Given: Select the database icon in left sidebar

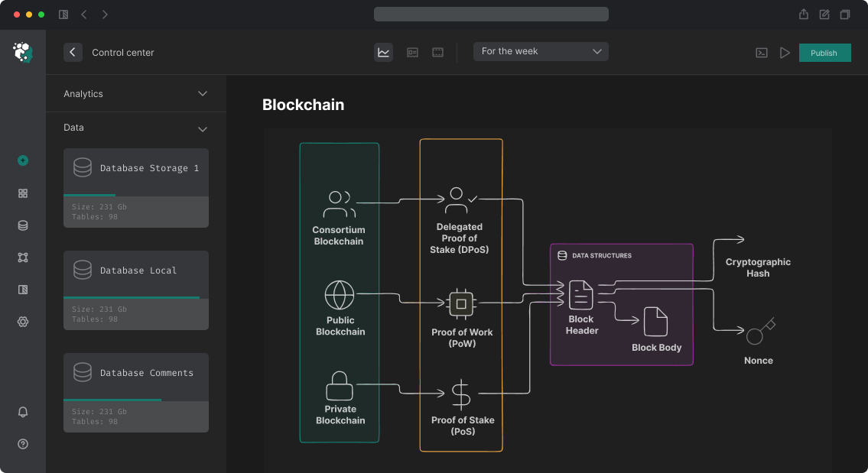Looking at the screenshot, I should pyautogui.click(x=23, y=225).
